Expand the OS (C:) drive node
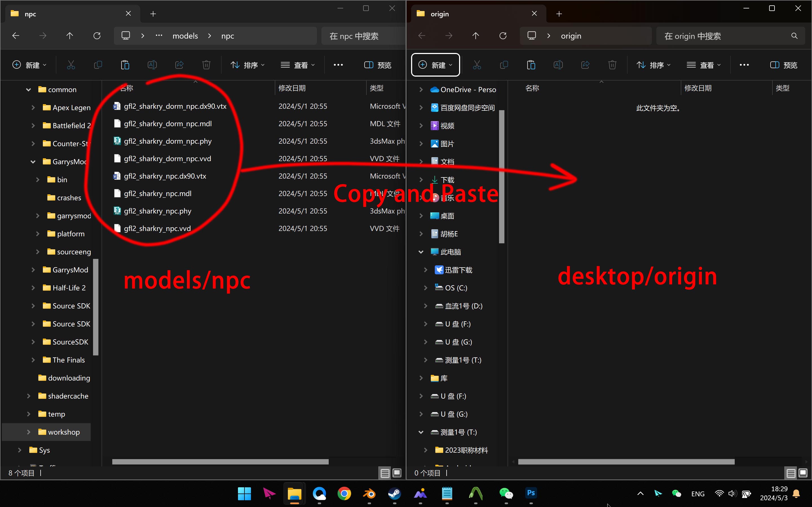812x507 pixels. [x=425, y=288]
